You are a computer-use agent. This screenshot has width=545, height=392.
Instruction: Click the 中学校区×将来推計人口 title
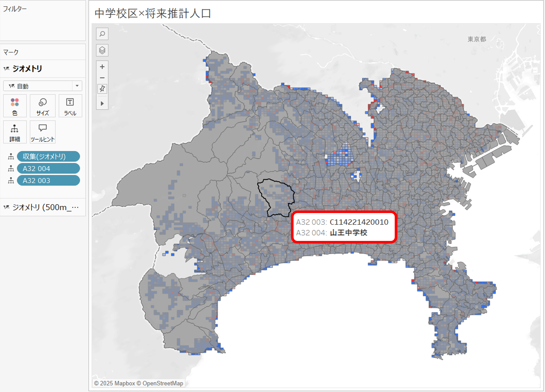tap(153, 13)
